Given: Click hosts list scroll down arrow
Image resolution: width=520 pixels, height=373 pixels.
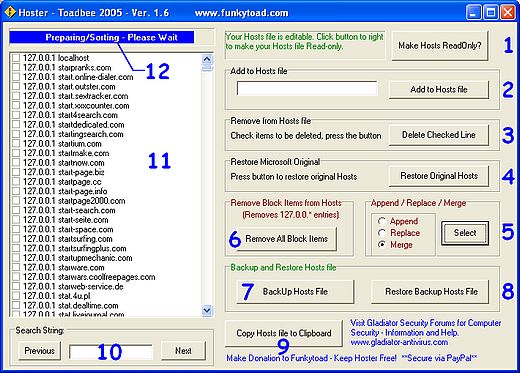Looking at the screenshot, I should 207,311.
